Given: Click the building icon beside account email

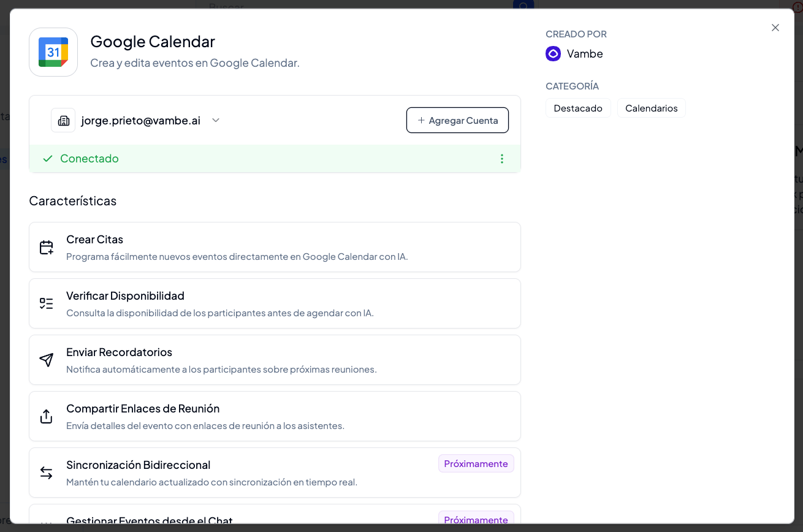Looking at the screenshot, I should coord(63,121).
